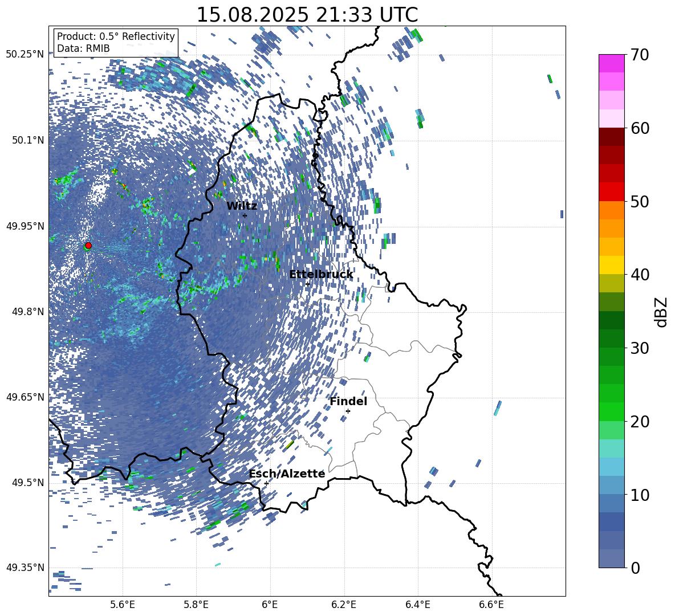This screenshot has width=675, height=616.
Task: Click the 49.5°N latitude label
Action: click(x=28, y=483)
